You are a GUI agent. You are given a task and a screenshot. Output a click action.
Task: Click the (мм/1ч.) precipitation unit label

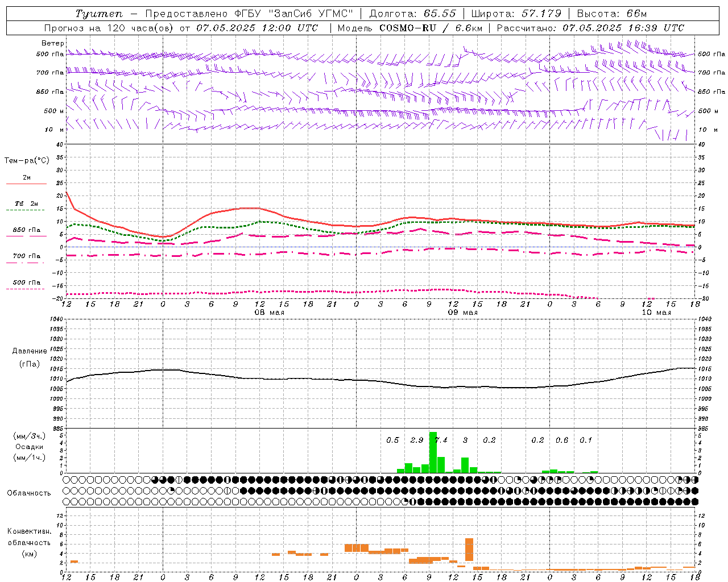click(x=29, y=458)
